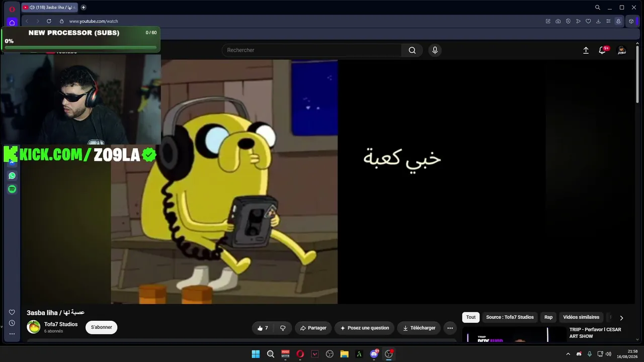Search open tabs with magnifier
The width and height of the screenshot is (644, 362).
(x=598, y=8)
